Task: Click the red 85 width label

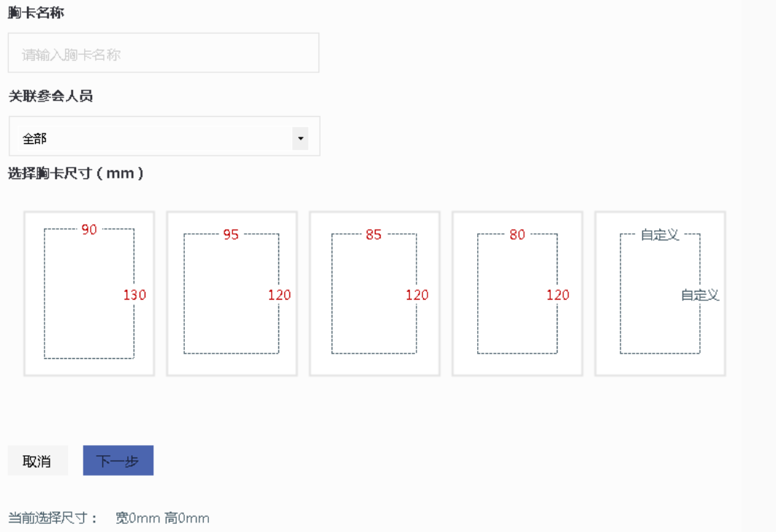Action: 373,235
